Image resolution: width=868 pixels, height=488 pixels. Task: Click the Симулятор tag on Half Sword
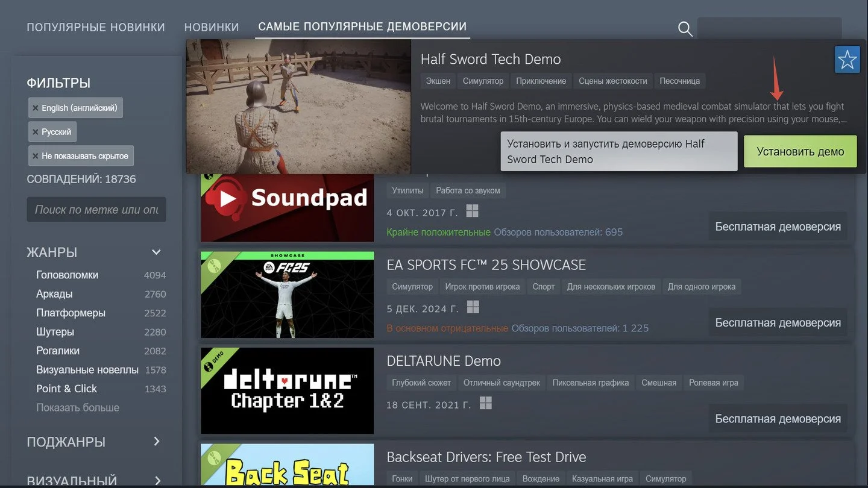tap(483, 81)
